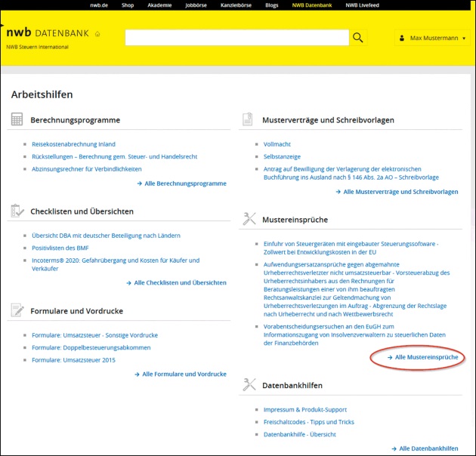
Task: Open the Vollmacht template link
Action: 277,144
